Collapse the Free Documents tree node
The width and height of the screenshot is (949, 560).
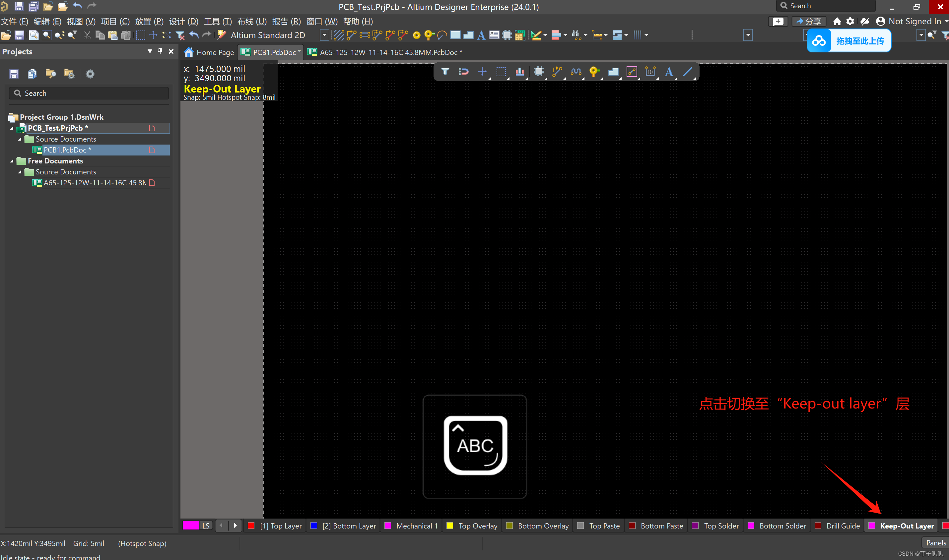coord(12,161)
